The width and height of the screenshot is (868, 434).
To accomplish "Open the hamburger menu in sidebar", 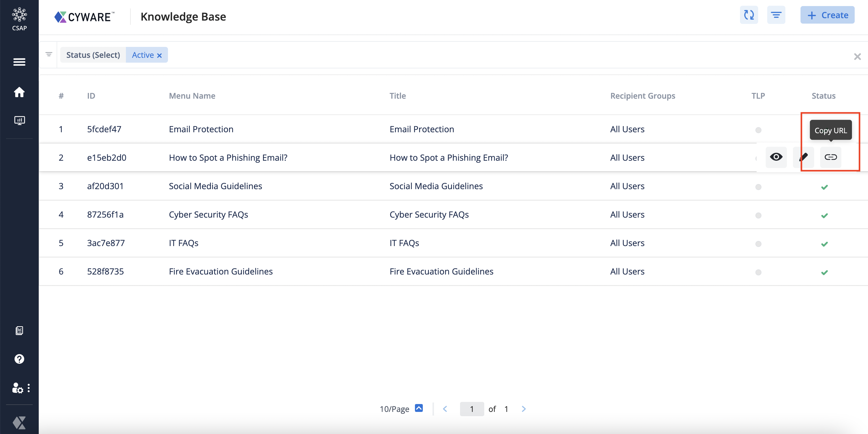I will (19, 62).
